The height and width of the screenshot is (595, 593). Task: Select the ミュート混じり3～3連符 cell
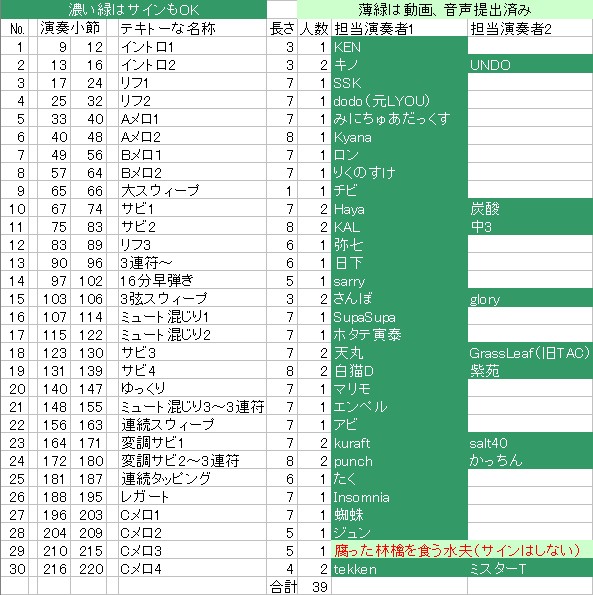[192, 407]
